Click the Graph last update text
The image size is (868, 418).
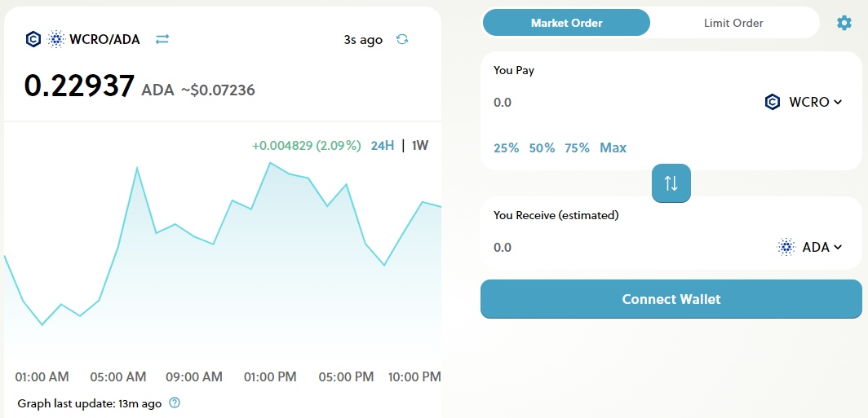89,403
